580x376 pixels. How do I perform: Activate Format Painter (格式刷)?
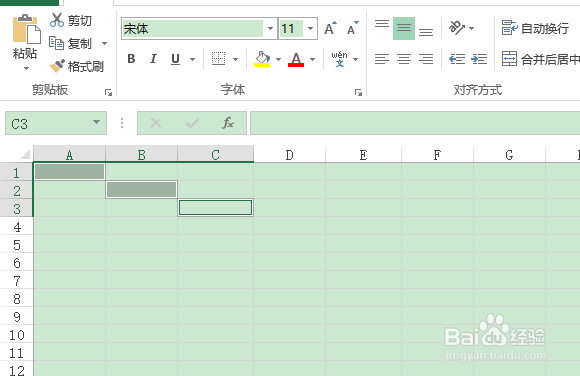(x=77, y=66)
